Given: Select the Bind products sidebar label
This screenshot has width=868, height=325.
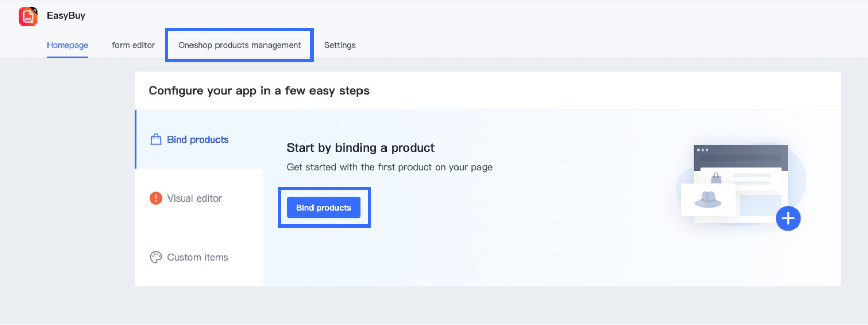Looking at the screenshot, I should click(198, 140).
